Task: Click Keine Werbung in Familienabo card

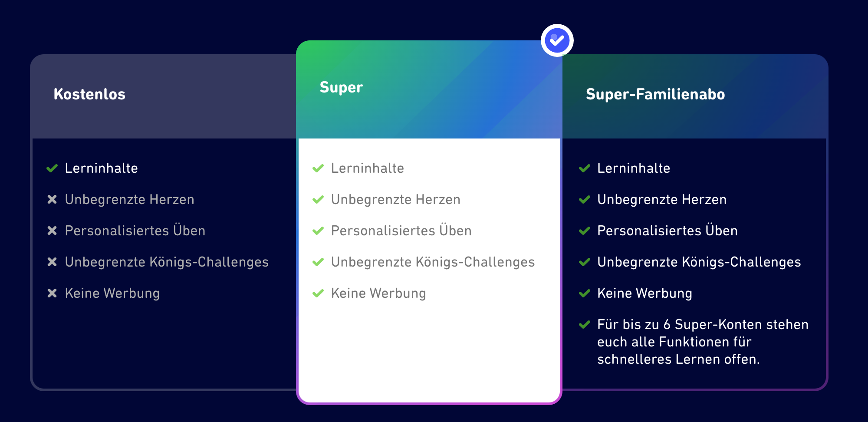Action: (644, 293)
